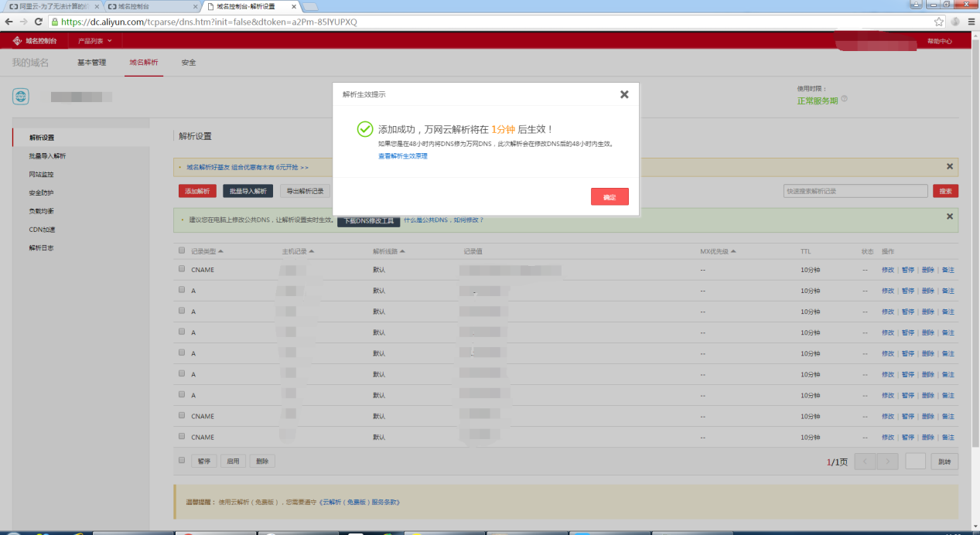Sort by 记录类型 using its column arrow
The width and height of the screenshot is (980, 535).
[x=220, y=251]
